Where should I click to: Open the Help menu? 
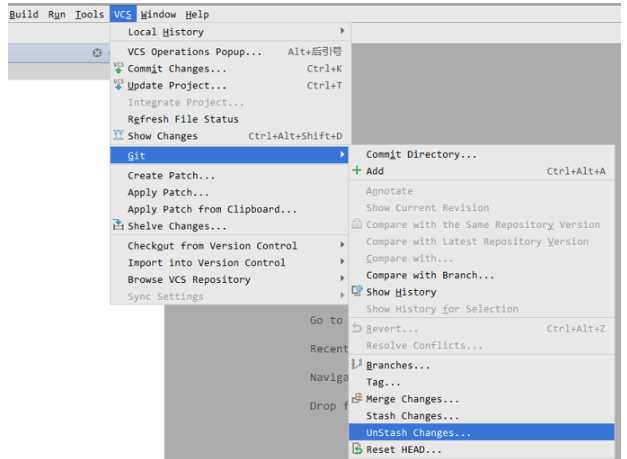pos(197,14)
